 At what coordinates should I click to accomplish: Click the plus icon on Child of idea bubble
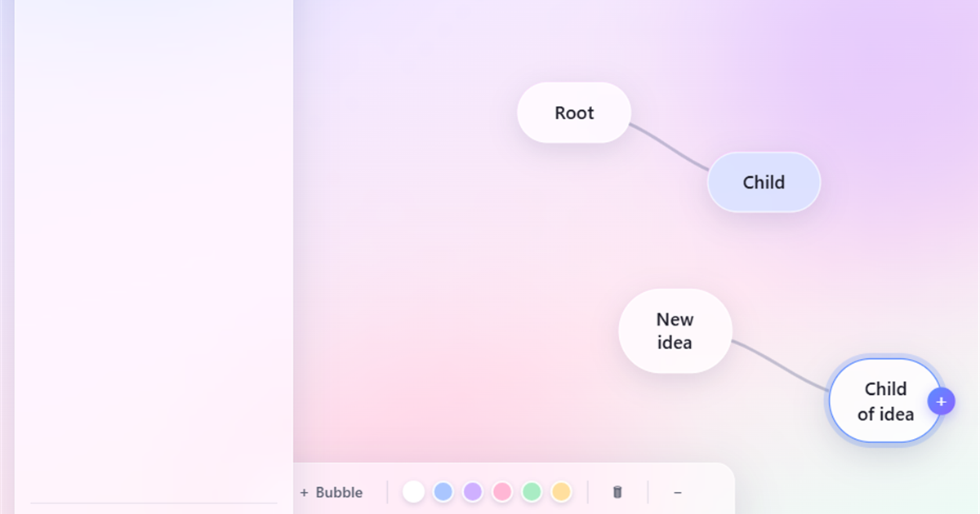(941, 401)
